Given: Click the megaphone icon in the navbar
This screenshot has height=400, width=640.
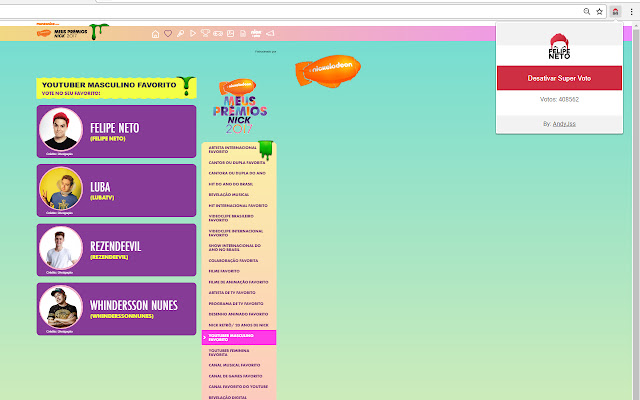Looking at the screenshot, I should coord(270,33).
